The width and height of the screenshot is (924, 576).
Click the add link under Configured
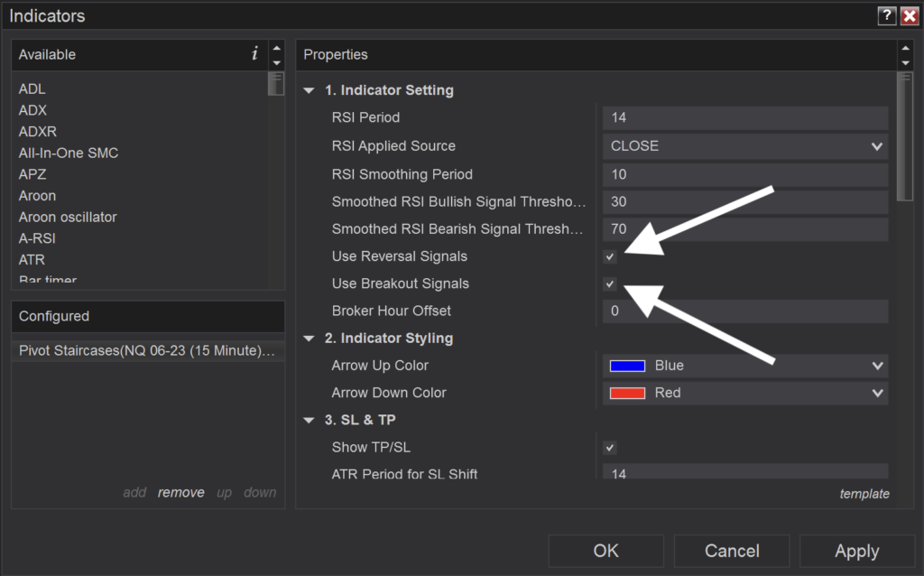pos(134,492)
